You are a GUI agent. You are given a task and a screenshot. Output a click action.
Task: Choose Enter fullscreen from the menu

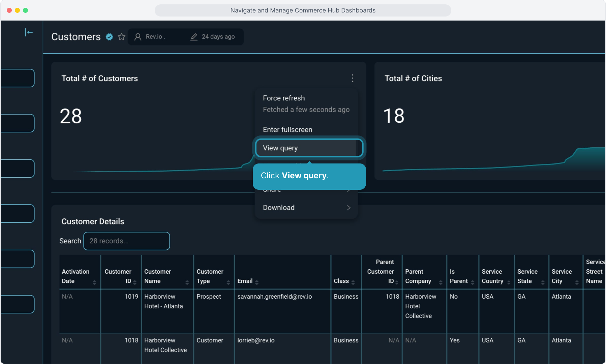click(x=287, y=130)
